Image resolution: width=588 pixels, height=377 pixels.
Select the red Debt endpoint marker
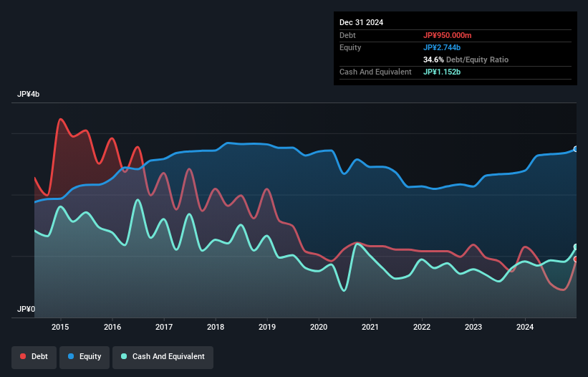coord(576,259)
